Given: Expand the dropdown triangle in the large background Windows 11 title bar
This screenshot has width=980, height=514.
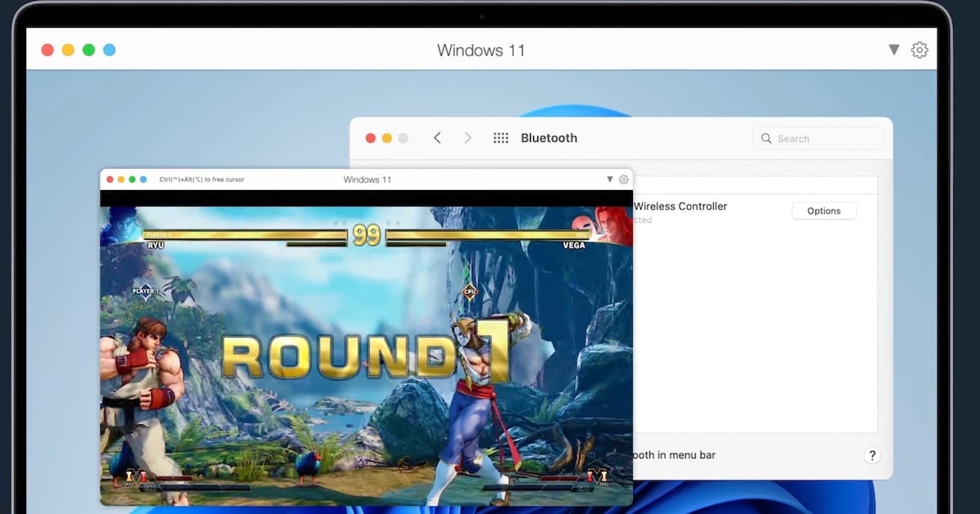Looking at the screenshot, I should 894,50.
